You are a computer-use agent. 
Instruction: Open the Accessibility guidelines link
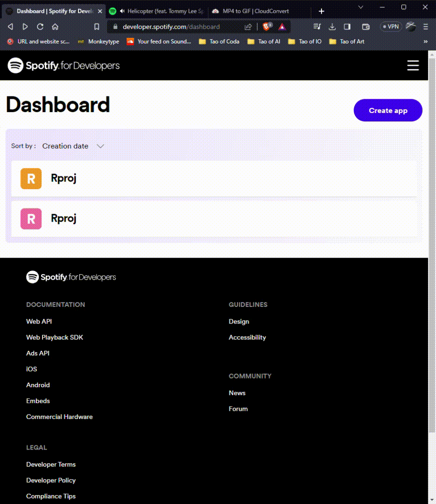pos(247,337)
